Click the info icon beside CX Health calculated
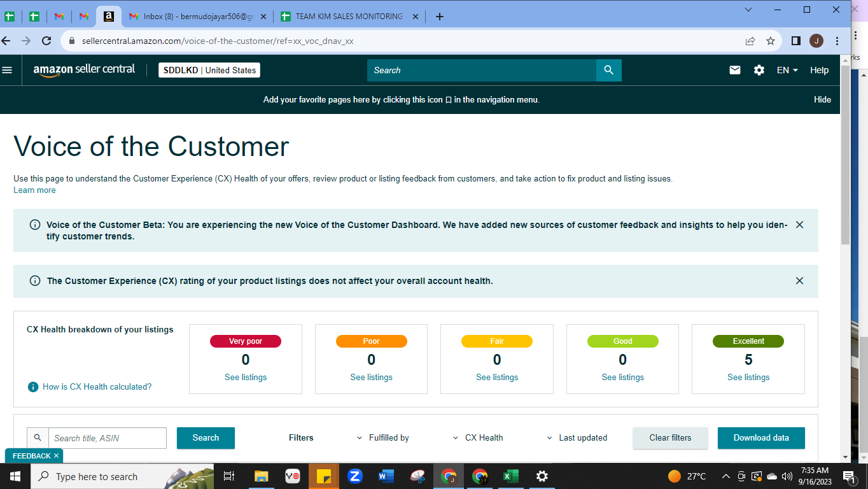Image resolution: width=868 pixels, height=489 pixels. pyautogui.click(x=33, y=386)
